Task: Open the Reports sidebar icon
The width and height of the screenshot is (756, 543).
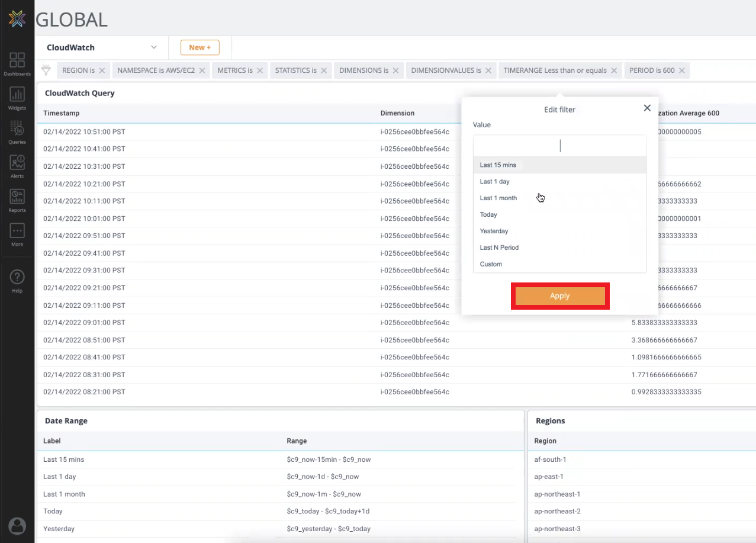Action: tap(17, 201)
